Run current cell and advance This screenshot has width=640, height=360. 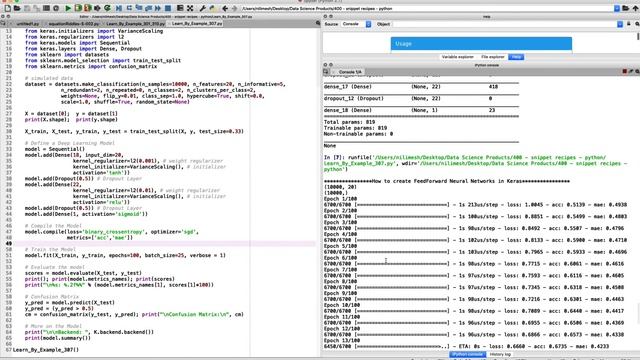[87, 8]
